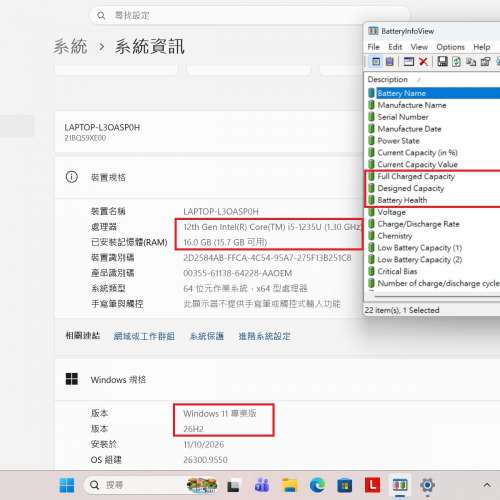
Task: Select the Battery Name row
Action: (x=433, y=93)
